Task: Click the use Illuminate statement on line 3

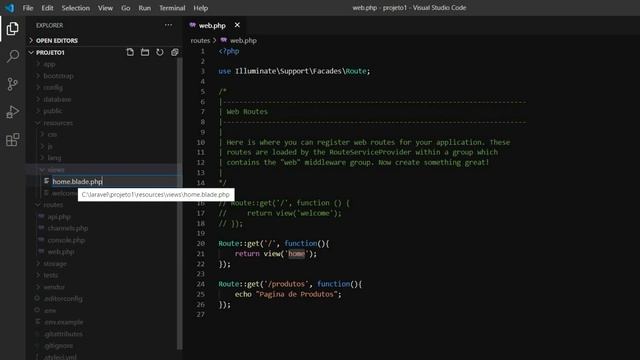Action: point(294,71)
